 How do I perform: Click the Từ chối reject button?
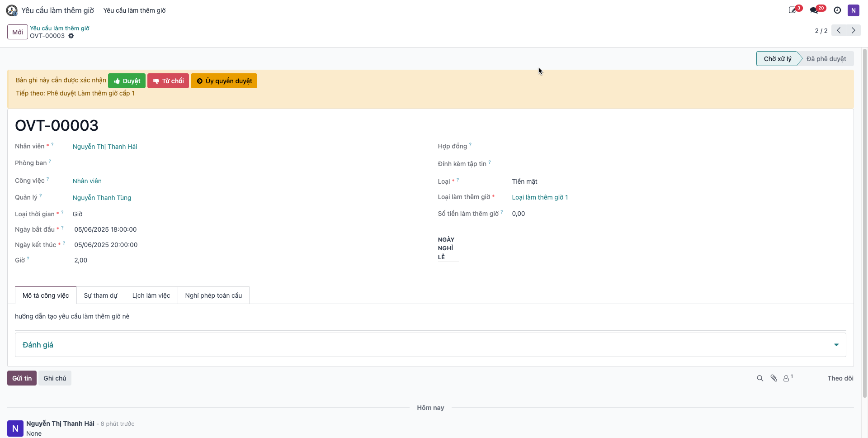[168, 81]
